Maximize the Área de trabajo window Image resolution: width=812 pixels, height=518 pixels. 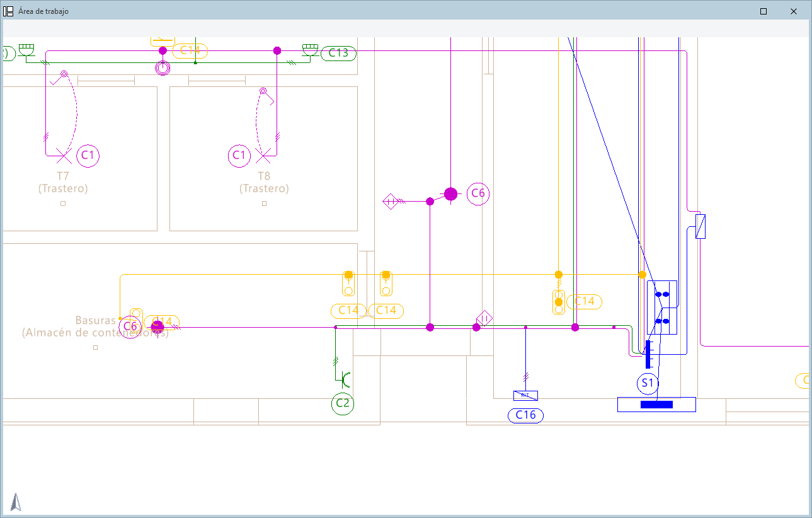point(763,11)
